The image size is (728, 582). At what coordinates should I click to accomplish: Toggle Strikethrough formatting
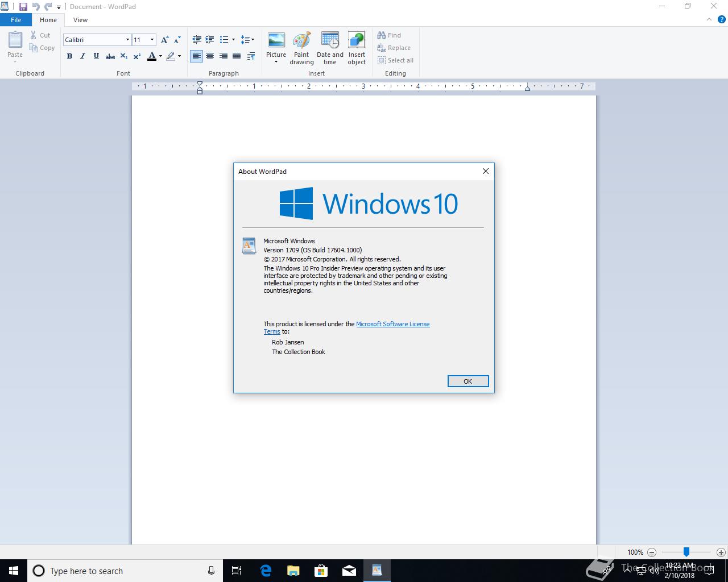pos(110,56)
